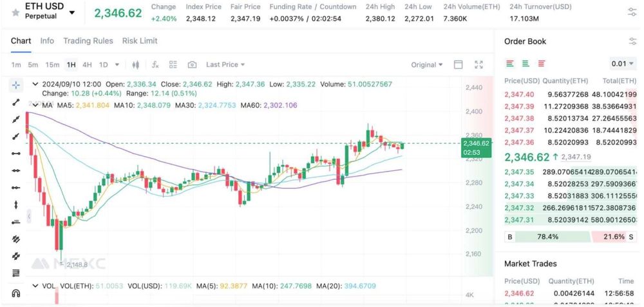Click the magnet snap tool
Image resolution: width=644 pixels, height=307 pixels.
16,293
